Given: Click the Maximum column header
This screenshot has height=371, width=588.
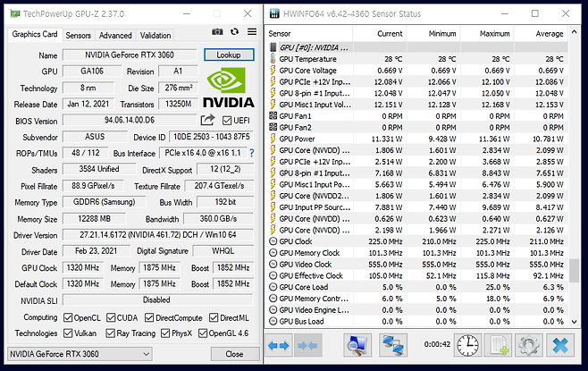Looking at the screenshot, I should (487, 34).
